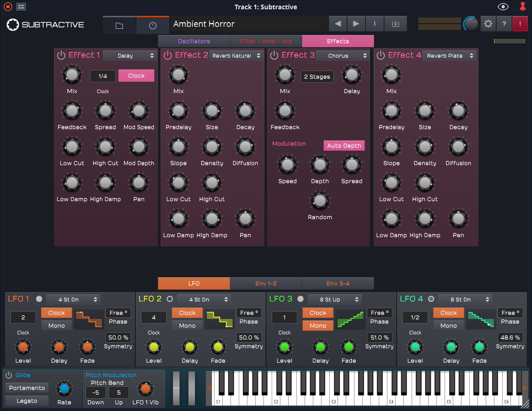Image resolution: width=532 pixels, height=411 pixels.
Task: Click the Ambient Horror preset name field
Action: click(x=249, y=24)
